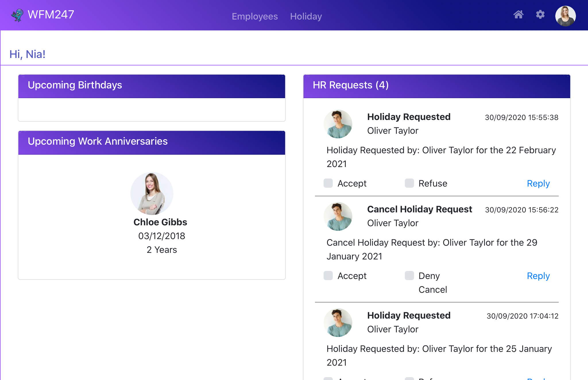This screenshot has height=380, width=588.
Task: Tick Accept for the Cancel Holiday Request
Action: (x=328, y=276)
